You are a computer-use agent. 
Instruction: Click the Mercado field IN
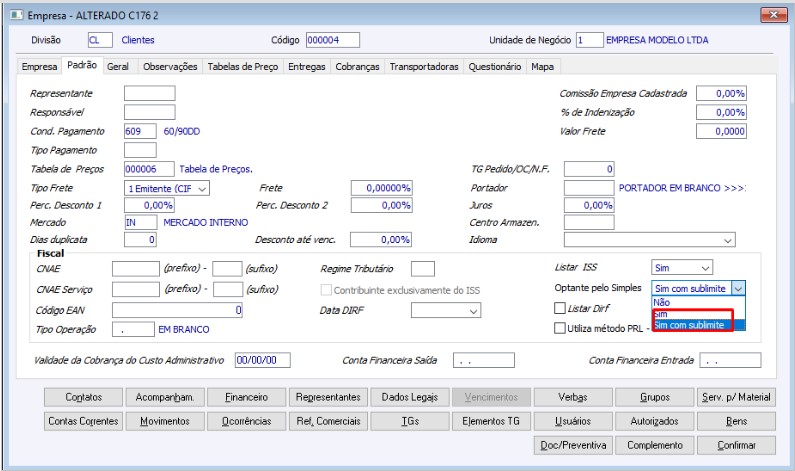click(140, 222)
